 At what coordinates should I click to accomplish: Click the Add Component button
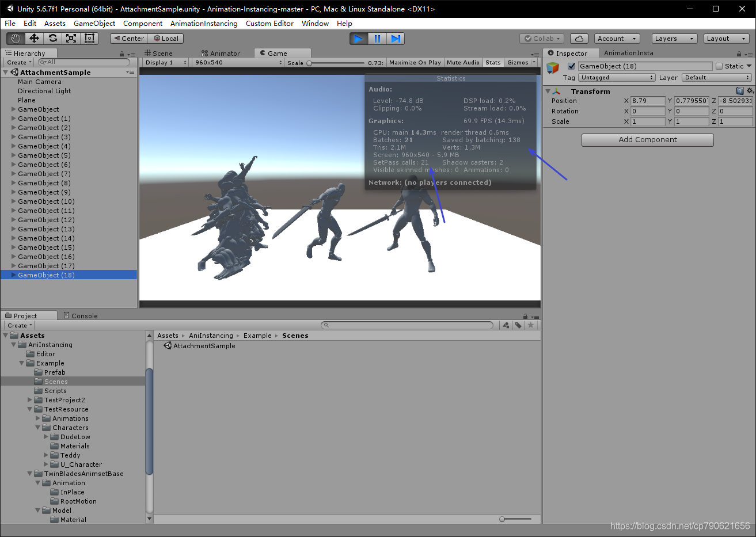(x=647, y=140)
